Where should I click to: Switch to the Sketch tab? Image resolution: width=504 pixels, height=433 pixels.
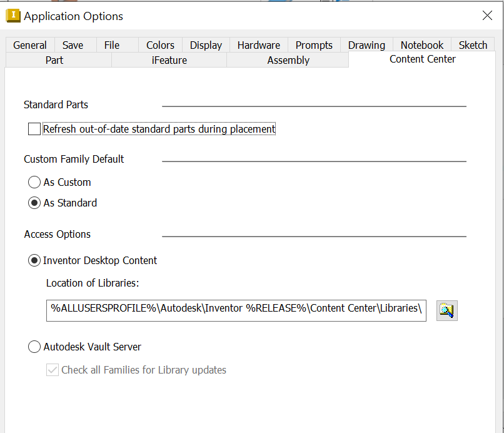click(472, 45)
